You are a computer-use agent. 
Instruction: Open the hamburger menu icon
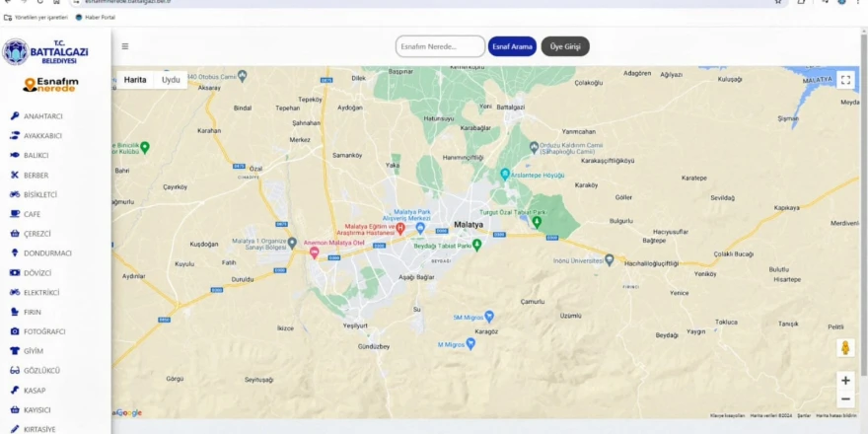(125, 46)
